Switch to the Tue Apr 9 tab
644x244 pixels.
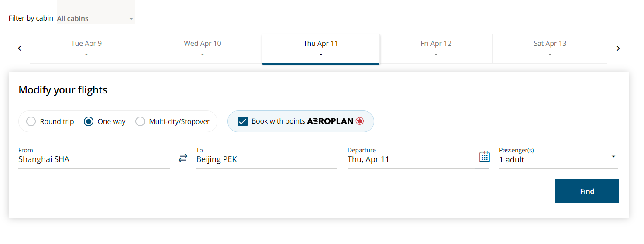[86, 48]
